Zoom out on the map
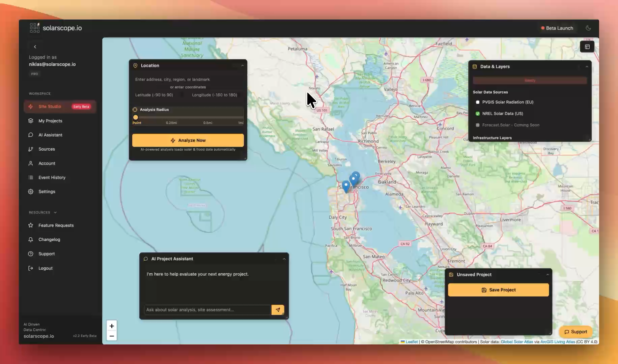Screen dimensions: 618x364 tap(112, 336)
